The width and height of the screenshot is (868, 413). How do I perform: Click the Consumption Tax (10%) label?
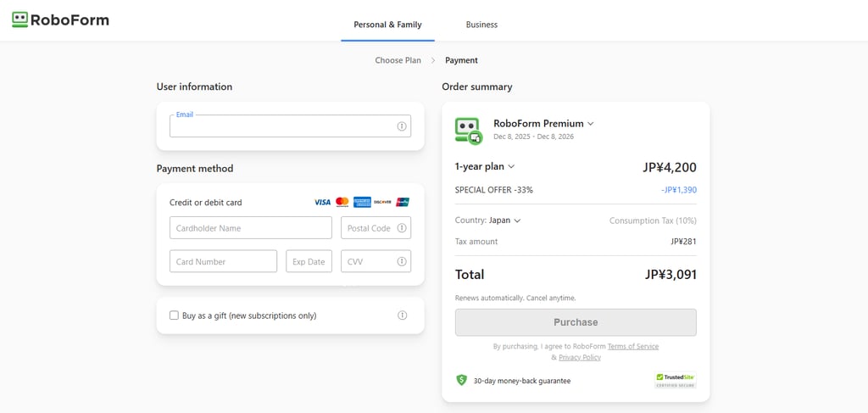click(x=654, y=220)
